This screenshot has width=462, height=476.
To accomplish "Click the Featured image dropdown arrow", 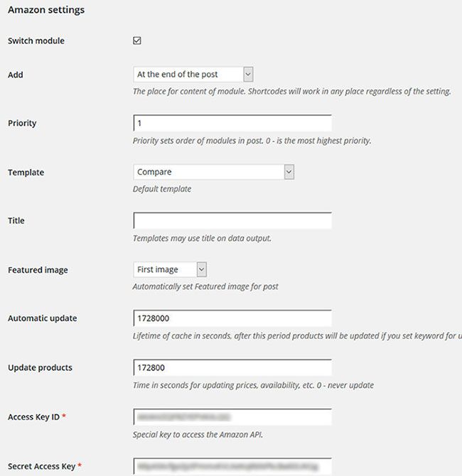I will click(x=201, y=270).
